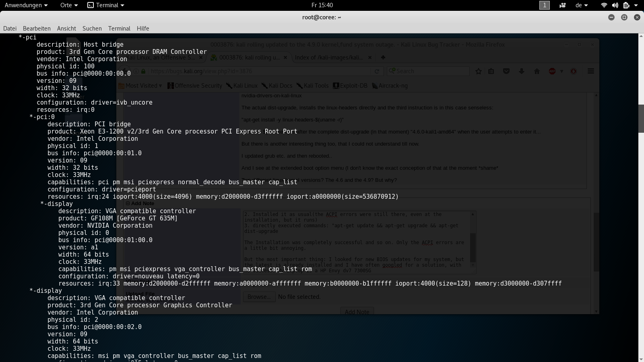Click the 'bus info: pci@0000:01:00.0' line
Image resolution: width=644 pixels, height=362 pixels.
click(105, 240)
